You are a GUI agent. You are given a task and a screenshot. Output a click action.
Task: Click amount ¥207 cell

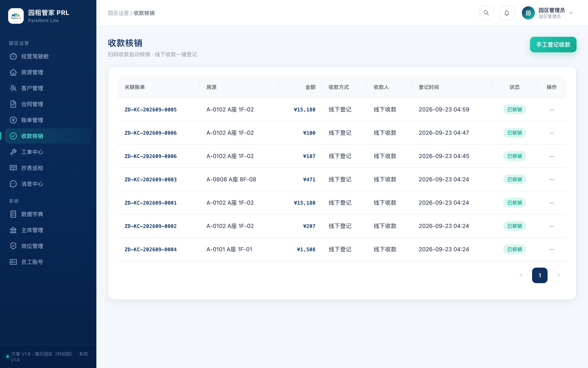(x=309, y=226)
